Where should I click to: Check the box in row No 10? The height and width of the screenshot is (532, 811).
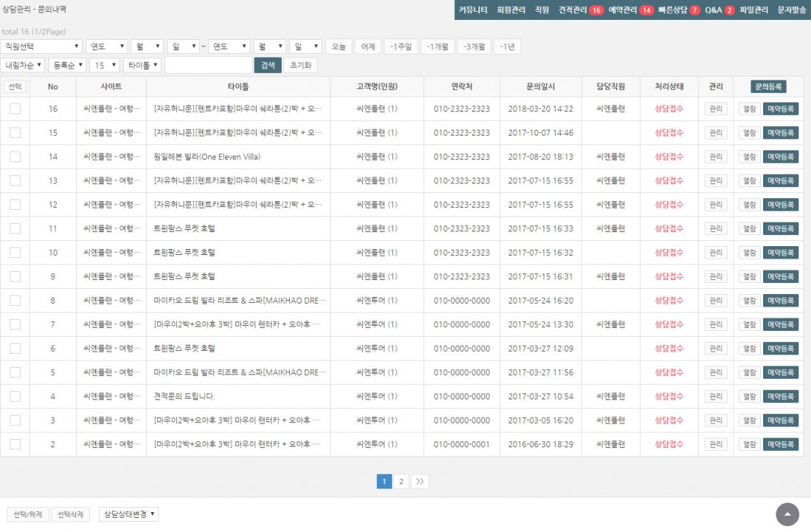[15, 252]
